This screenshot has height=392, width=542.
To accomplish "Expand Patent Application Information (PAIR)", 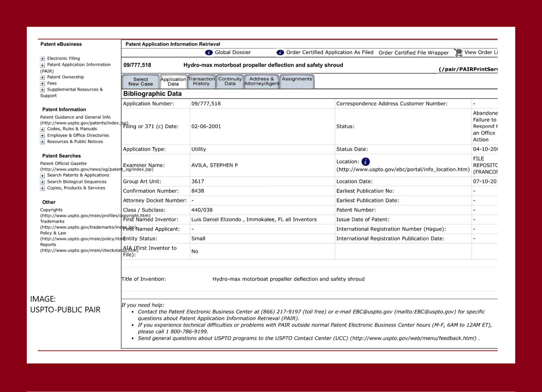I will 42,65.
